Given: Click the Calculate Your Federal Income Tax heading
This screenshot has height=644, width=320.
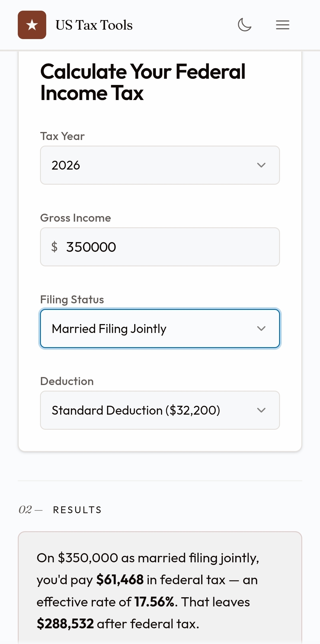Looking at the screenshot, I should click(143, 82).
